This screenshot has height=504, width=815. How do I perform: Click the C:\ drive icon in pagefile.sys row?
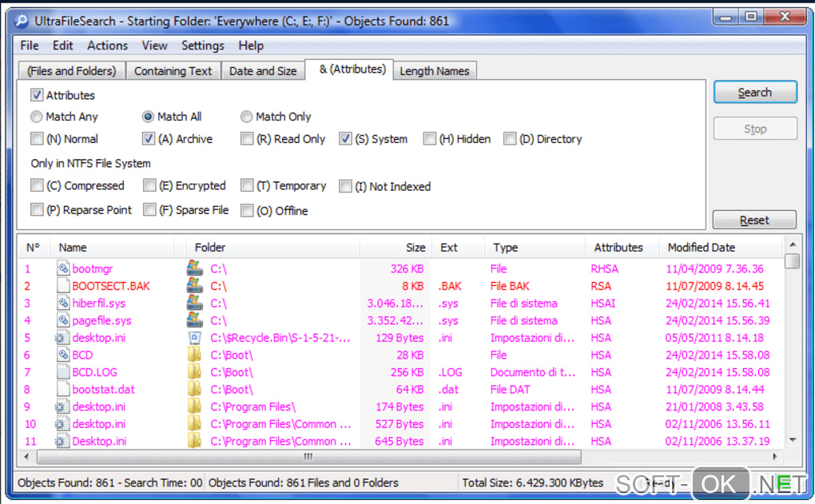click(194, 319)
